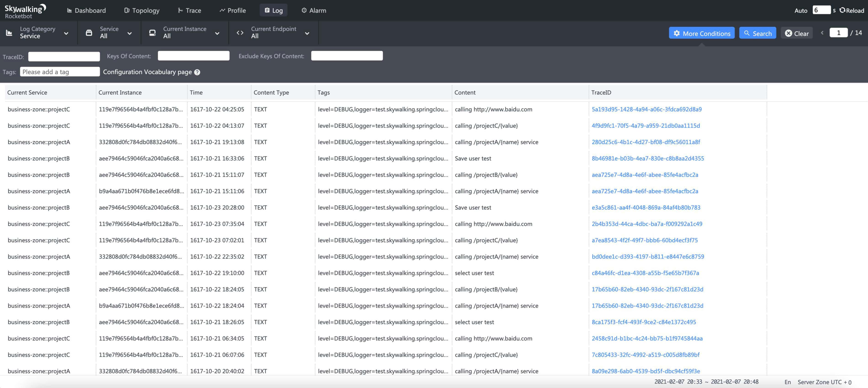Open the Trace tab
This screenshot has width=868, height=388.
(189, 10)
